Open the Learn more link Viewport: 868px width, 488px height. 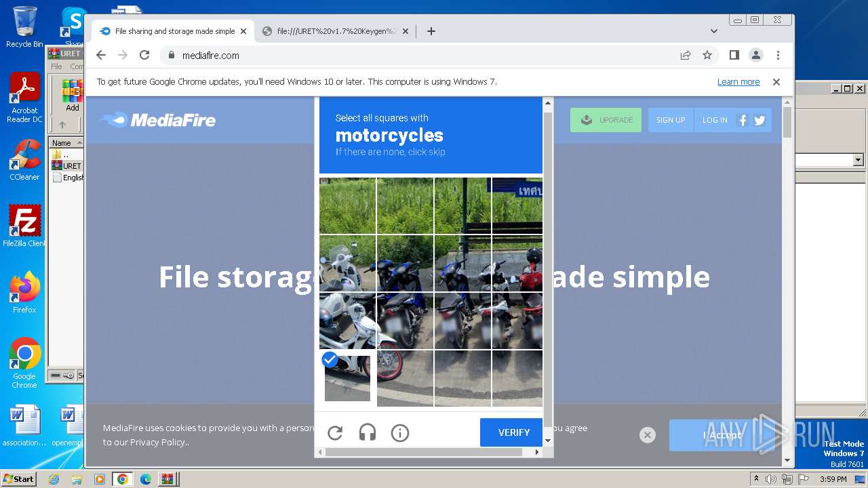738,82
